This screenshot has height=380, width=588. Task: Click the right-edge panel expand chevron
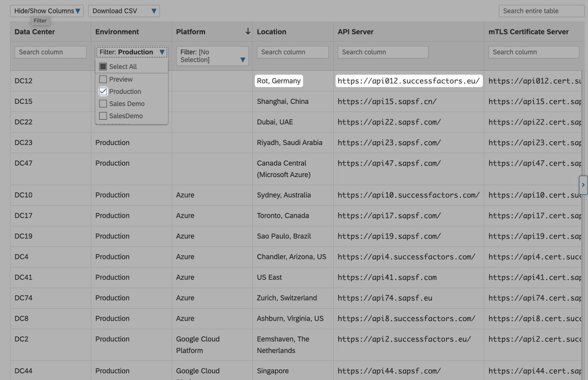[583, 185]
